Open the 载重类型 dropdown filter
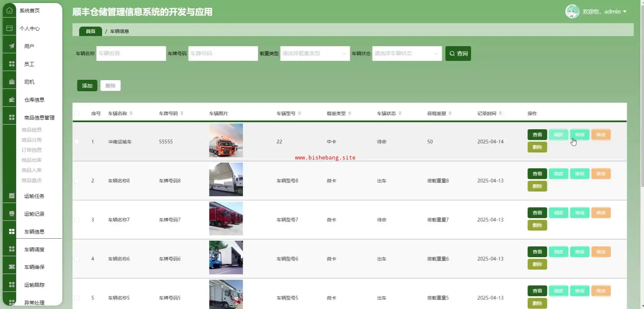Image resolution: width=644 pixels, height=309 pixels. click(x=315, y=54)
